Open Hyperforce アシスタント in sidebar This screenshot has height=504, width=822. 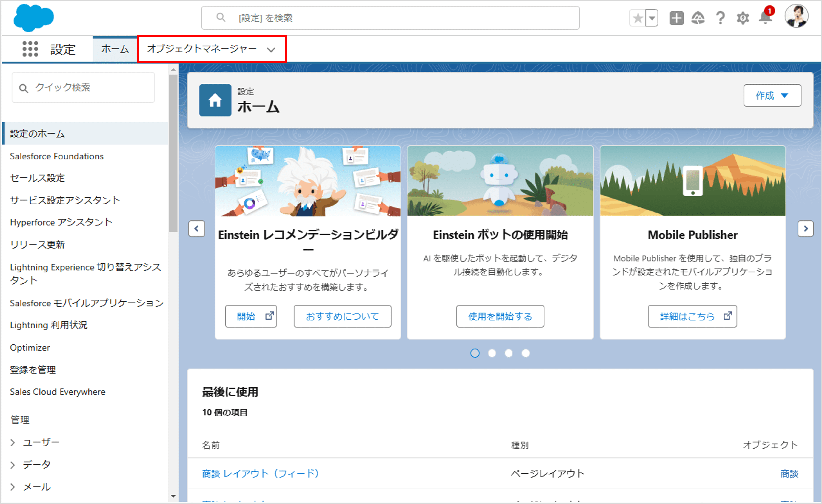61,222
